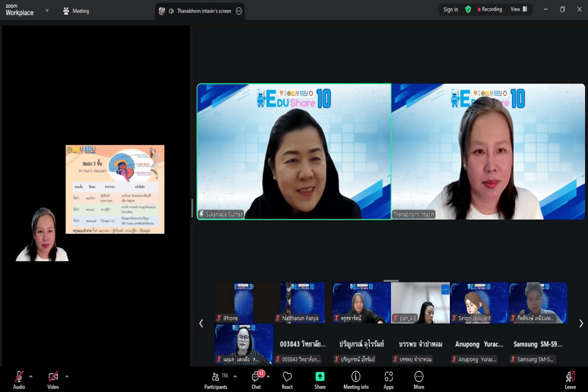Image resolution: width=588 pixels, height=392 pixels.
Task: Click the encryption shield icon
Action: click(x=468, y=10)
